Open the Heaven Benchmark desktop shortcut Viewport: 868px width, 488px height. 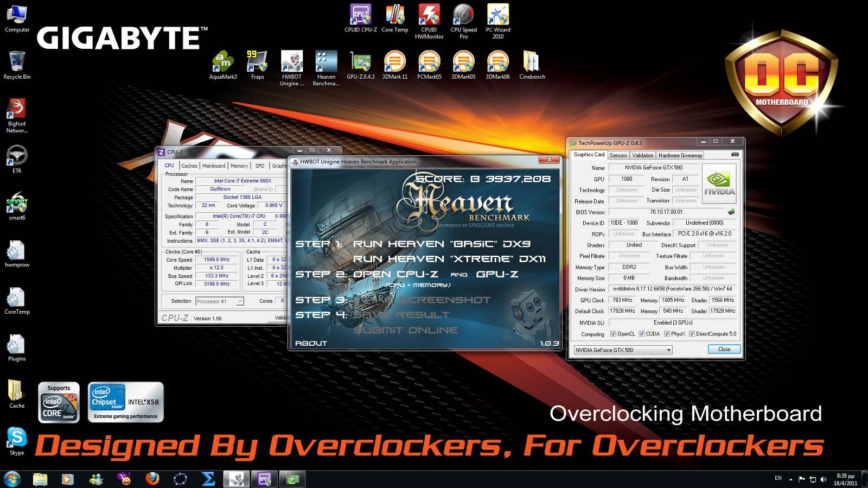pos(326,68)
